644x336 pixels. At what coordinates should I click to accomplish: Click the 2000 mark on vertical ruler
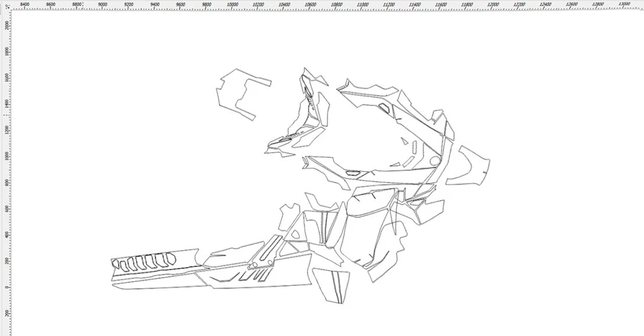[x=6, y=25]
